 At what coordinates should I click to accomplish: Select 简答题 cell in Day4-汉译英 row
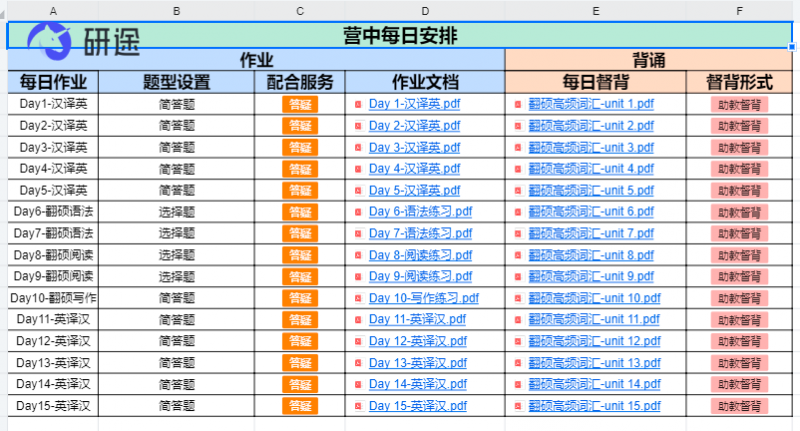coord(177,169)
